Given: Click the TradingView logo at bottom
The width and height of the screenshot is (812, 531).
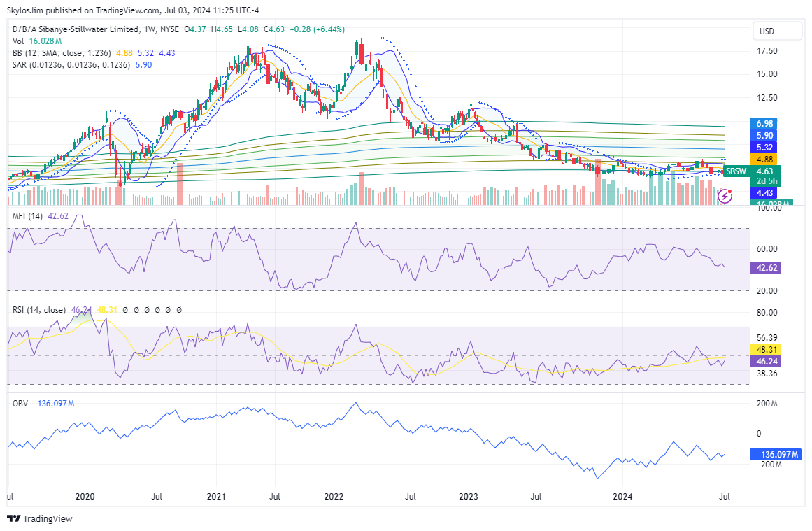Looking at the screenshot, I should 40,518.
